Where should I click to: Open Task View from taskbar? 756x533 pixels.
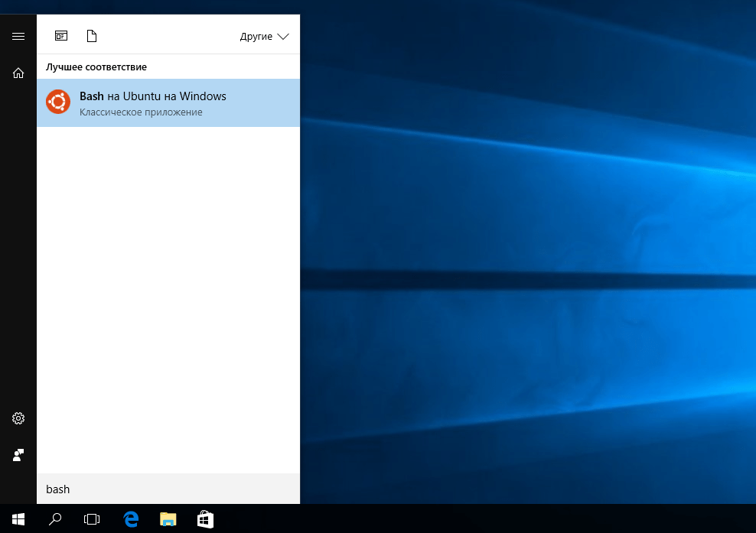click(92, 519)
